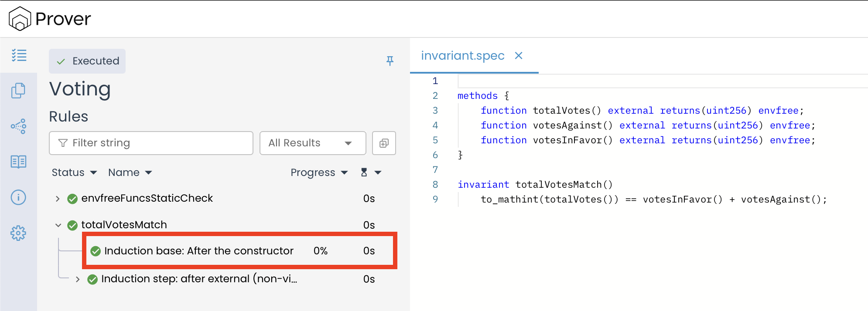868x311 pixels.
Task: Click the info circle sidebar icon
Action: pyautogui.click(x=18, y=197)
